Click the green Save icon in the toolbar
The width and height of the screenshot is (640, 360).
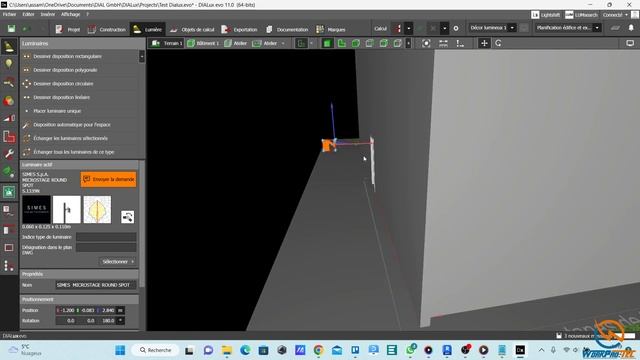point(11,29)
